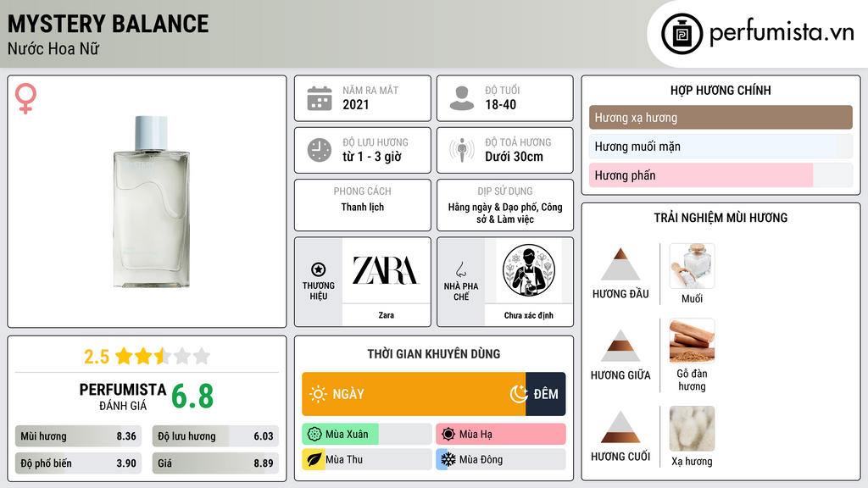Click the PERFUMISTA ĐÁNH GIÁ label
The image size is (868, 488).
tap(122, 396)
